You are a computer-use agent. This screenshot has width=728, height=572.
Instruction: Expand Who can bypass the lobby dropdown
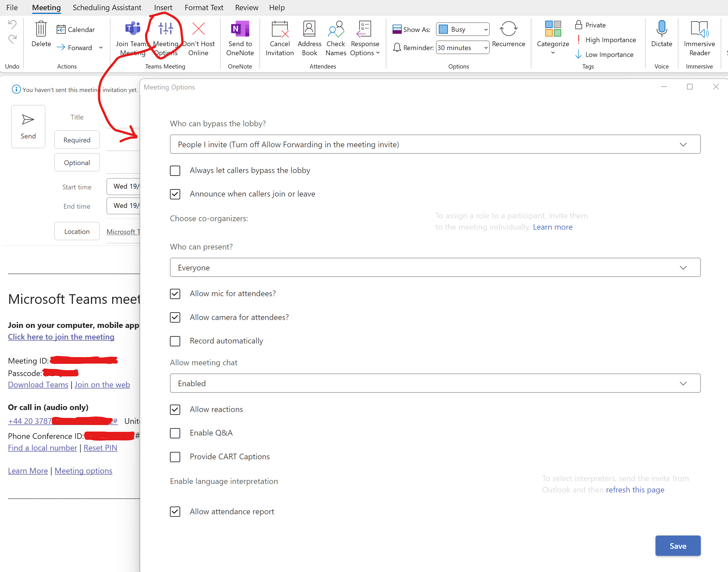pos(435,144)
